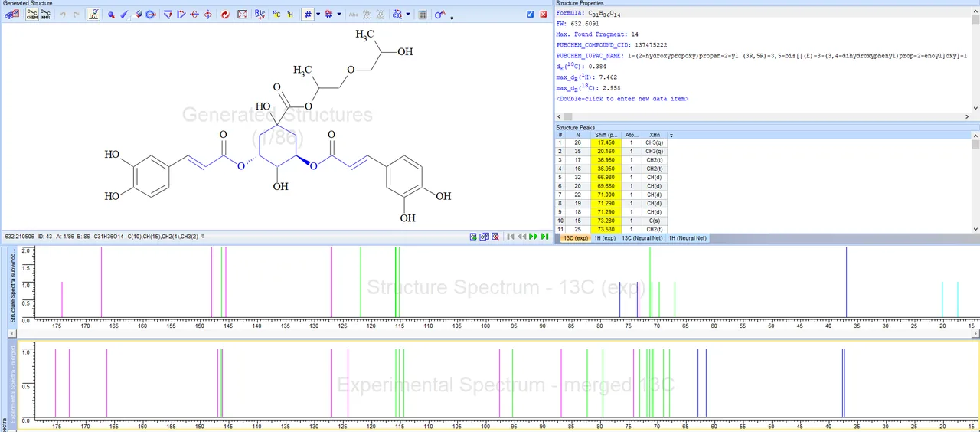Click the XHn column header
This screenshot has height=432, width=980.
tap(654, 135)
